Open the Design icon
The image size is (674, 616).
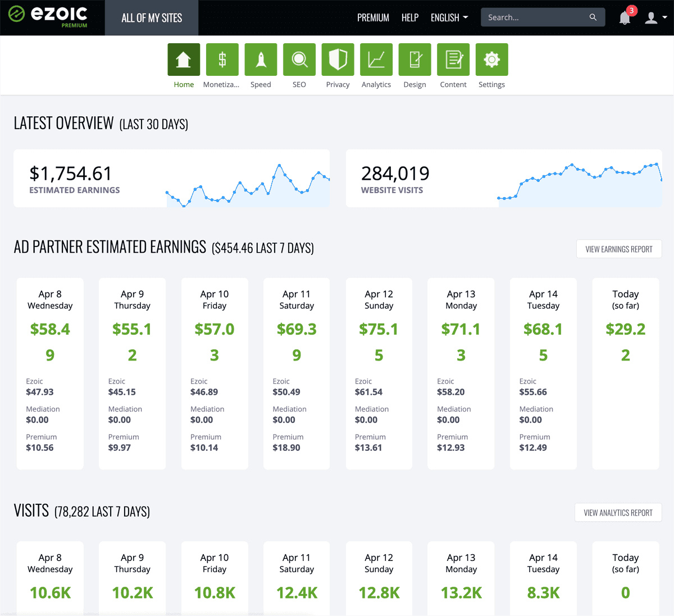415,60
